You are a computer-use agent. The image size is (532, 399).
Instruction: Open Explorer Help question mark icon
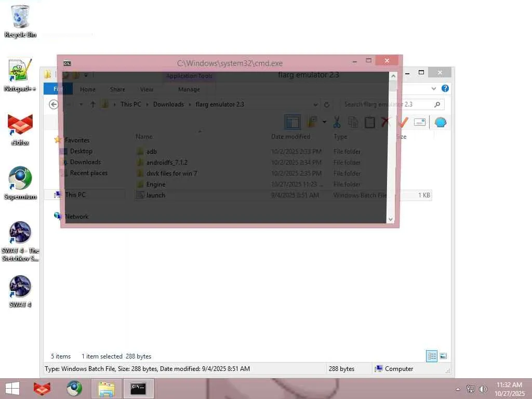pyautogui.click(x=445, y=88)
